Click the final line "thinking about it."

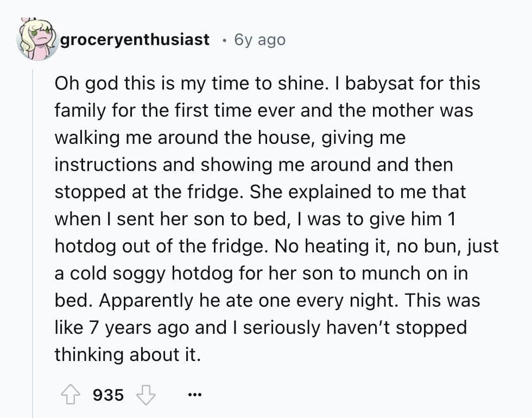click(x=127, y=355)
